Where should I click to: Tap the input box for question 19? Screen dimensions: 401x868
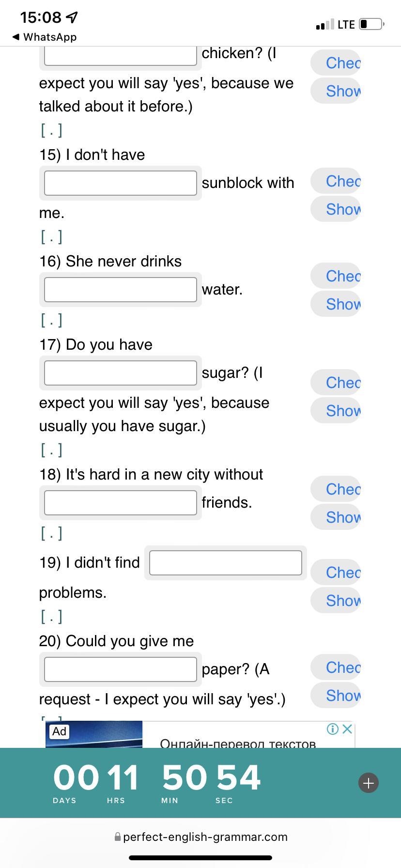tap(226, 563)
